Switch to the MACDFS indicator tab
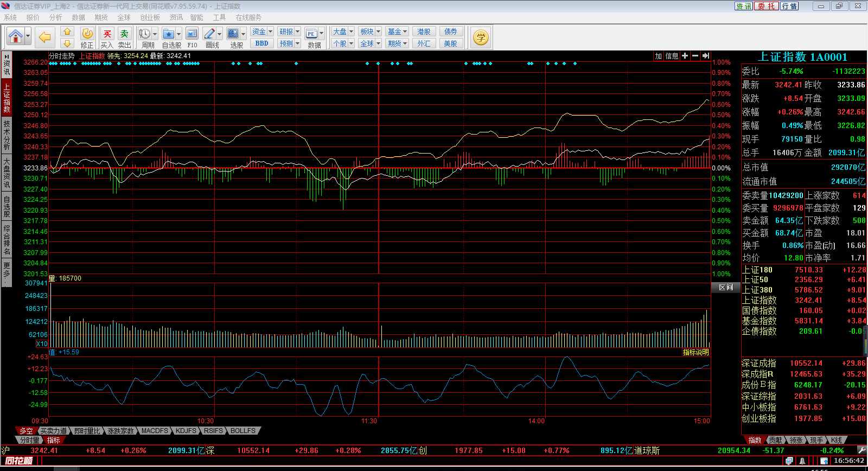Image resolution: width=868 pixels, height=471 pixels. coord(155,430)
